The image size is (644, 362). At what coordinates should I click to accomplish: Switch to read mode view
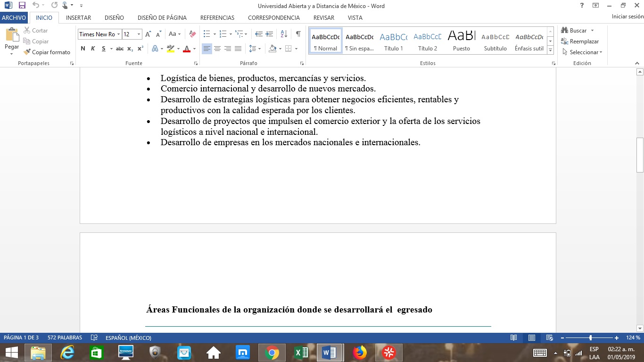coord(513,337)
